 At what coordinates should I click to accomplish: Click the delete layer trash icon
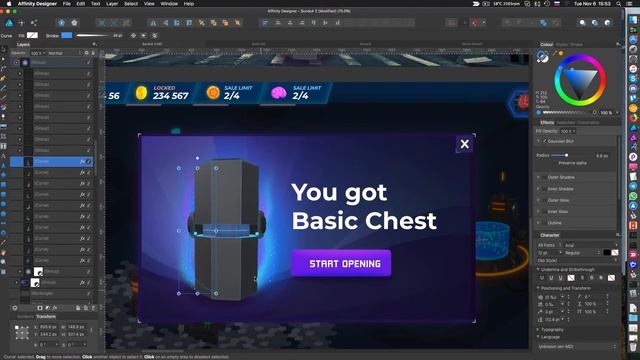93,308
